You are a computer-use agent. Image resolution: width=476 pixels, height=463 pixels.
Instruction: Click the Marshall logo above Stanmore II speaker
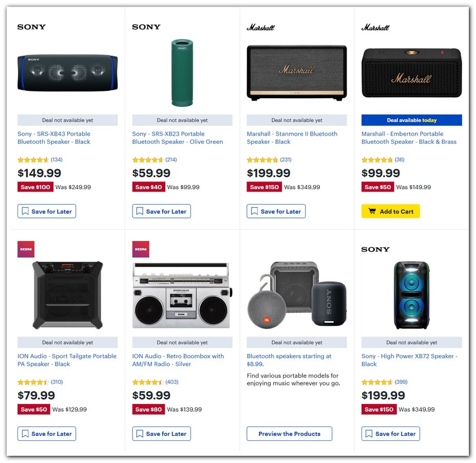261,27
